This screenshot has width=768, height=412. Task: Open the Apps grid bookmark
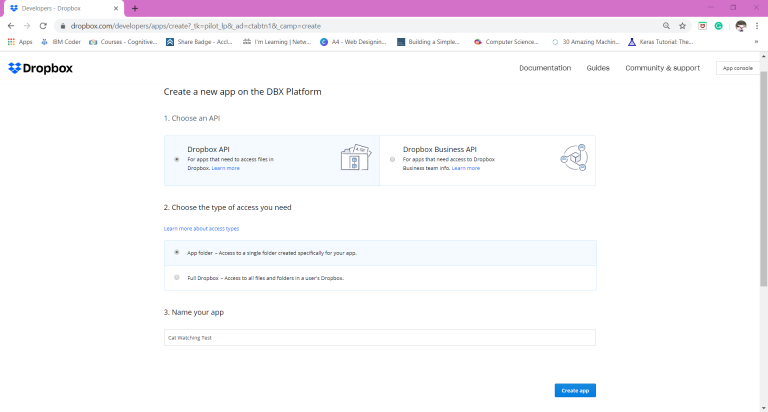[20, 42]
